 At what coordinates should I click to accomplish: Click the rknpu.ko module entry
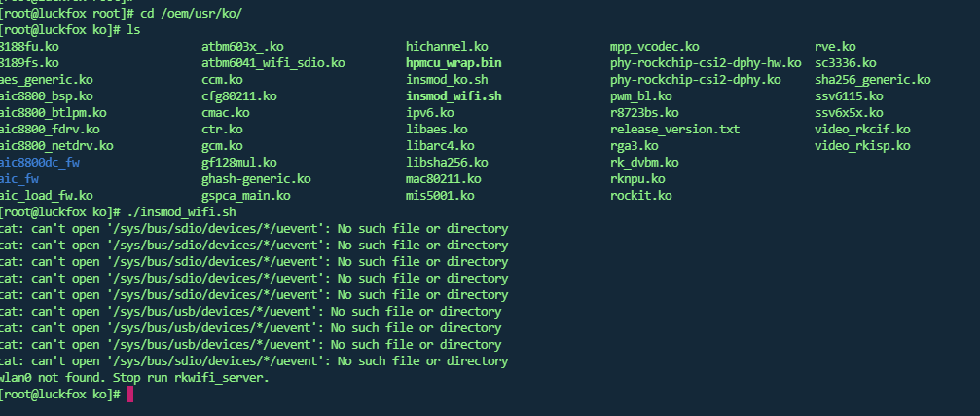[x=637, y=179]
